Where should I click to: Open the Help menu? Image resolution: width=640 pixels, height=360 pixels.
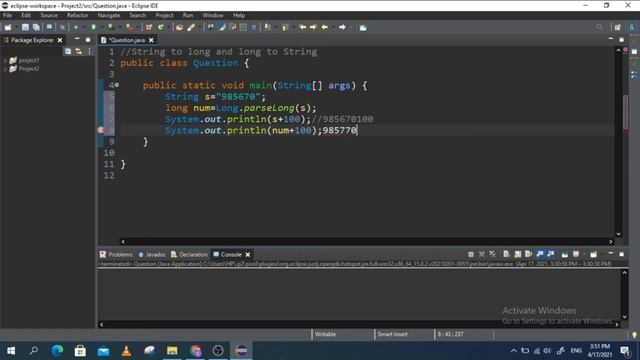pyautogui.click(x=239, y=15)
